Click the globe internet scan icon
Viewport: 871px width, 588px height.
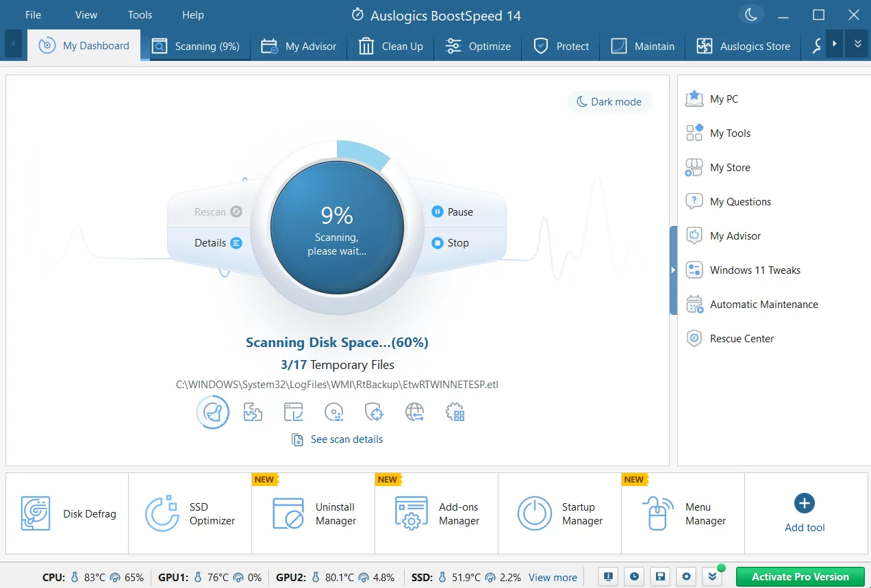(x=415, y=412)
